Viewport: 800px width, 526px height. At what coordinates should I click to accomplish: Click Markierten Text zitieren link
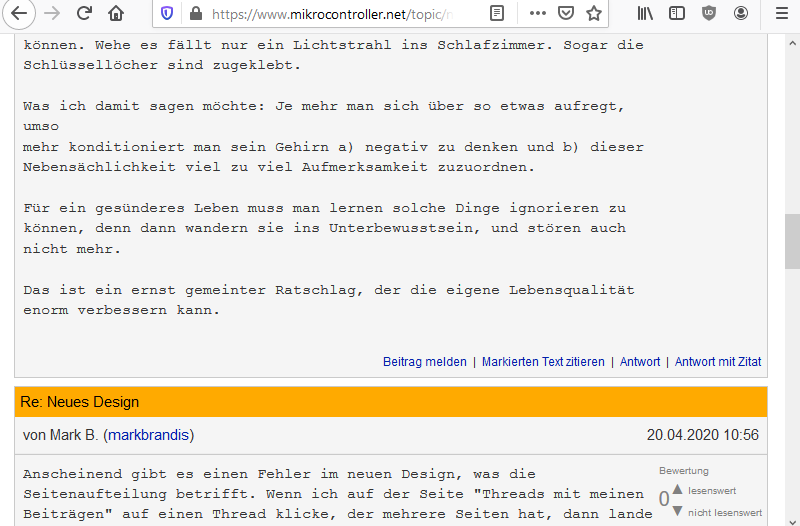pyautogui.click(x=543, y=362)
